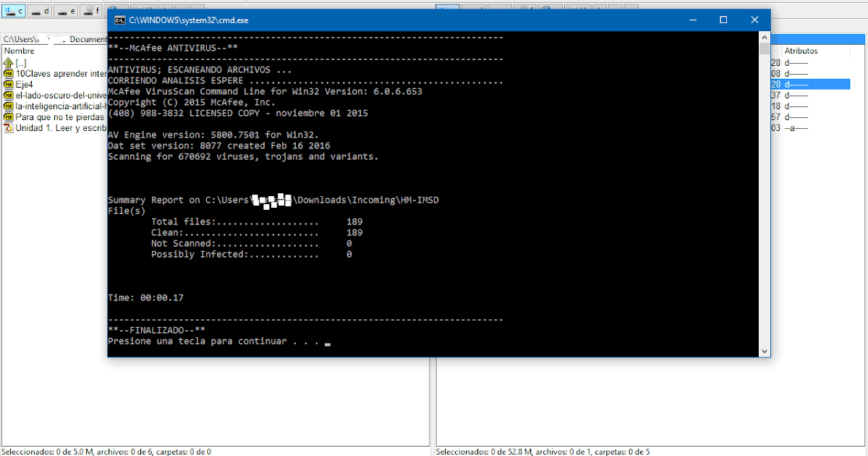Sort right panel by Atributos column header
Image resolution: width=868 pixels, height=456 pixels.
coord(801,51)
